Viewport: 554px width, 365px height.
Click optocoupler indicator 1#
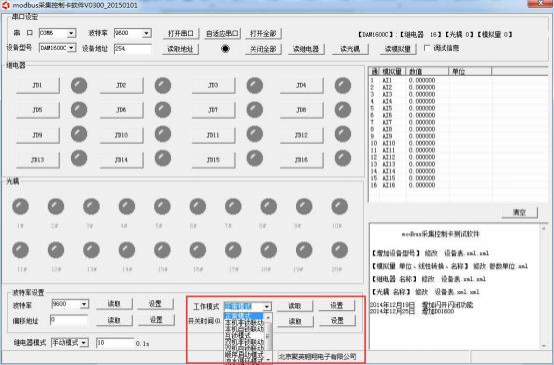pos(20,206)
